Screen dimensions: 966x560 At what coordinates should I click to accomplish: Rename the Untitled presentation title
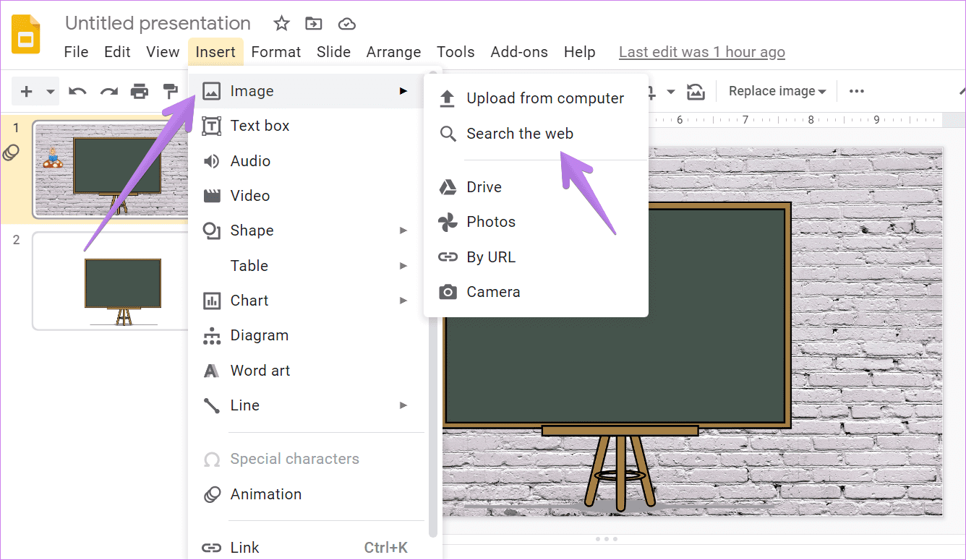pos(158,23)
